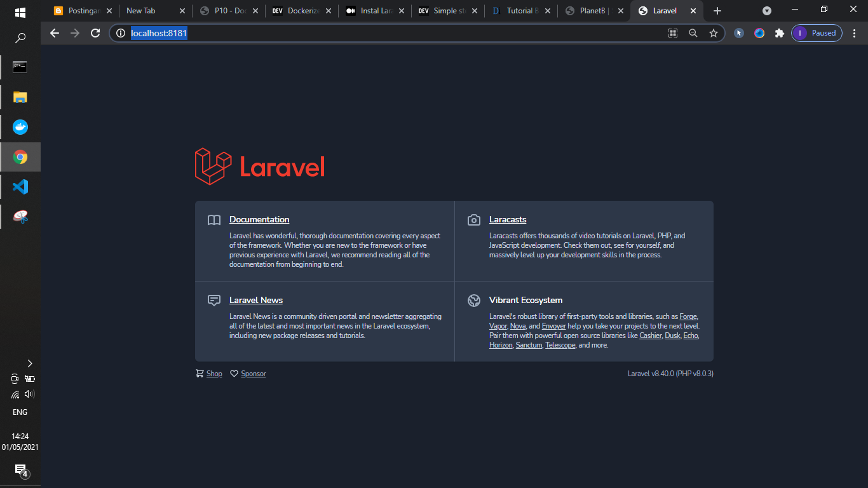Screen dimensions: 868x488
Task: Click the volume icon in system tray
Action: [x=29, y=394]
